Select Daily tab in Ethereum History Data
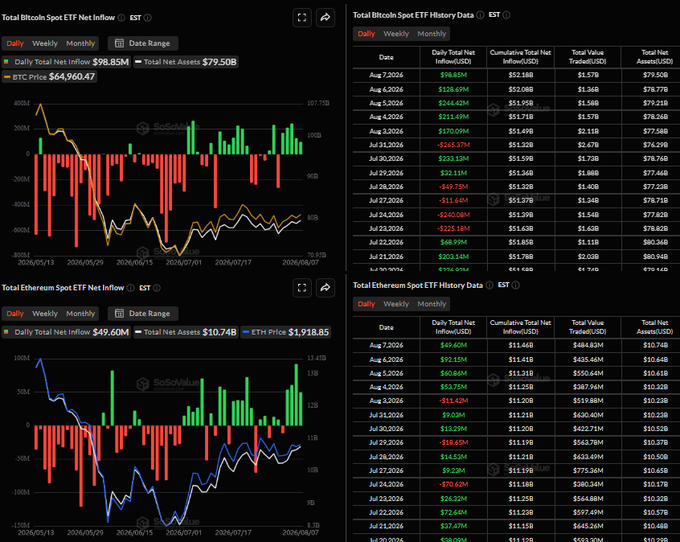Image resolution: width=680 pixels, height=542 pixels. pos(366,304)
